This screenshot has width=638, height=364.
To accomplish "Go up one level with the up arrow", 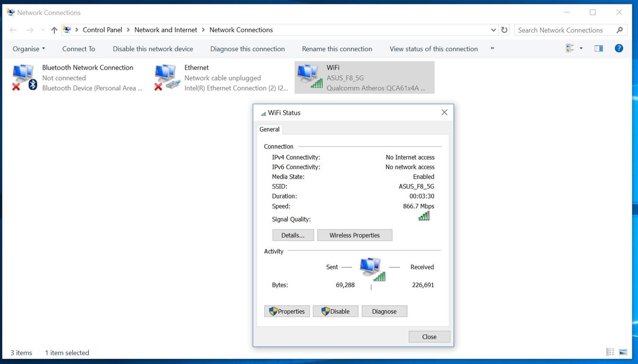I will pos(54,30).
